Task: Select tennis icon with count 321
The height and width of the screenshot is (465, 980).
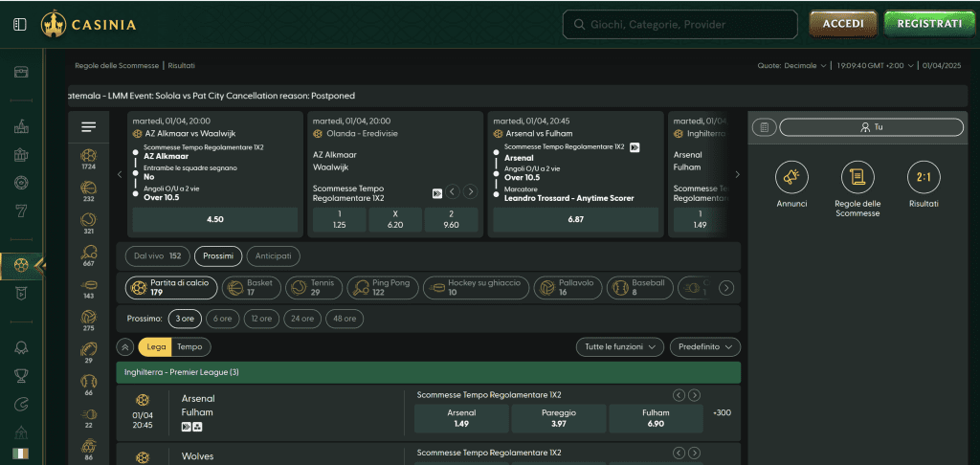Action: 89,224
